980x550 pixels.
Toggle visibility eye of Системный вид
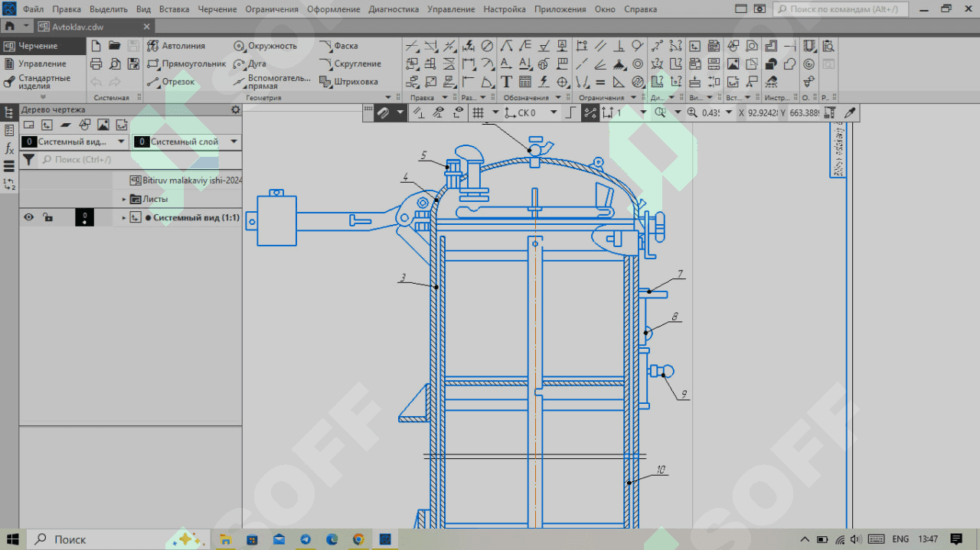coord(28,217)
